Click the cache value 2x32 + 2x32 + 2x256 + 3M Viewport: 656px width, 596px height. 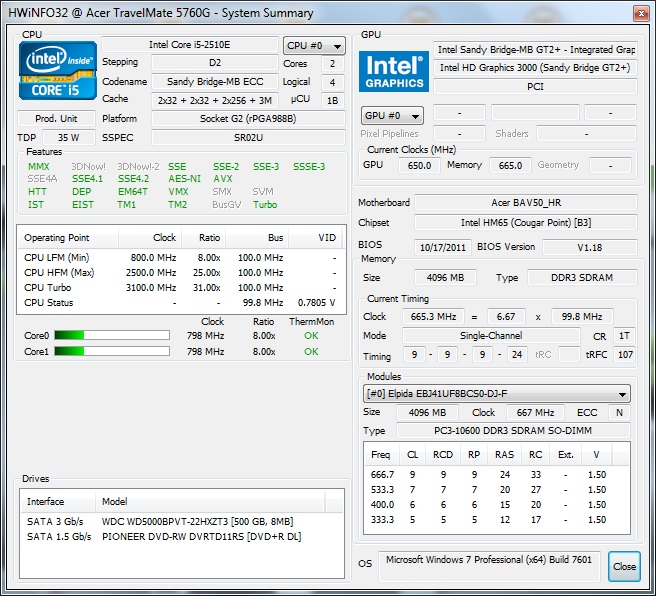tap(215, 100)
